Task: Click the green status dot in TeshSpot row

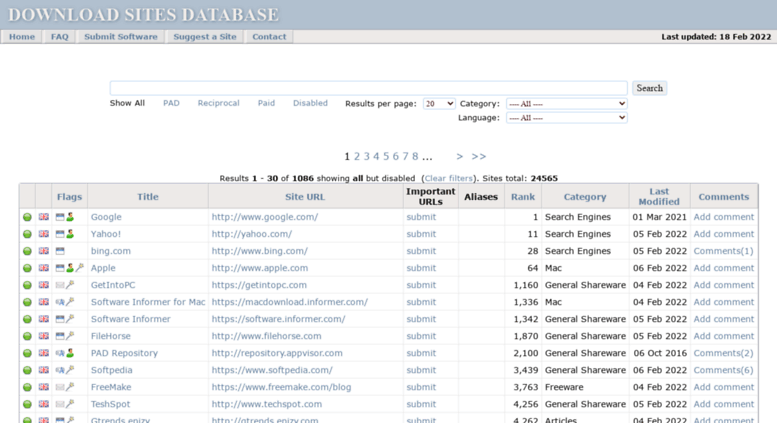Action: click(x=27, y=404)
